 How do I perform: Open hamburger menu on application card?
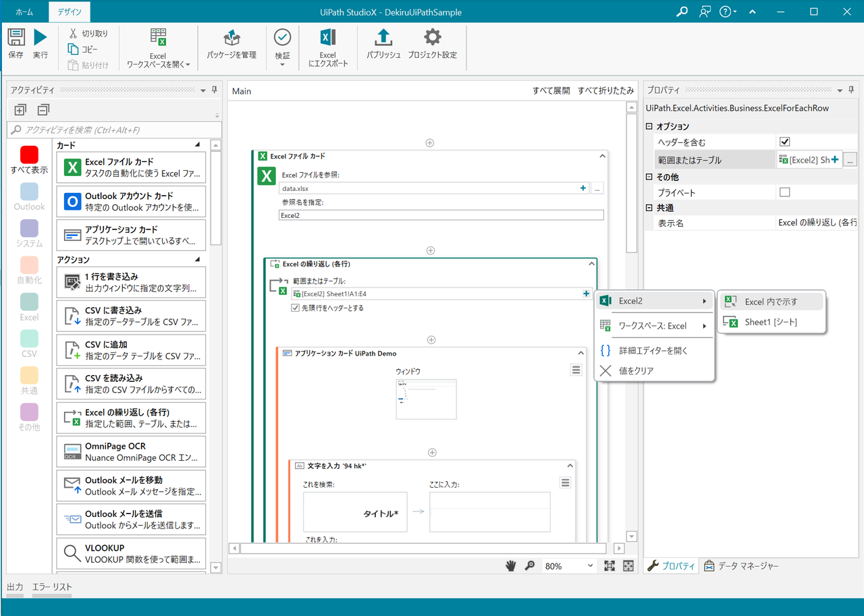[576, 370]
